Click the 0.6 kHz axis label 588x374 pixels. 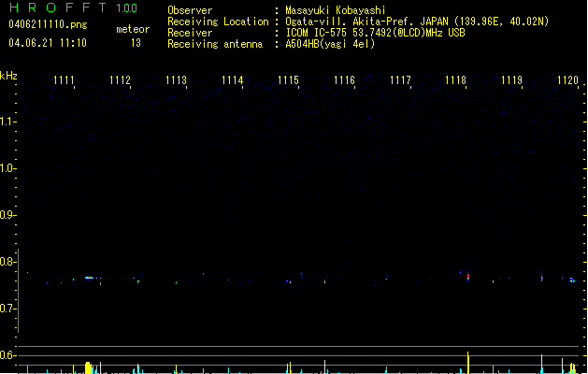click(7, 355)
